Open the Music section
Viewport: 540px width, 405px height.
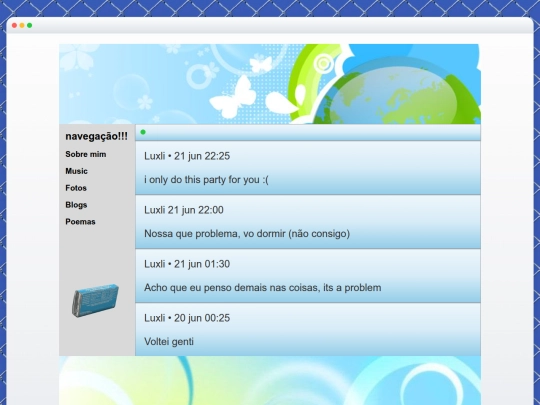click(76, 171)
